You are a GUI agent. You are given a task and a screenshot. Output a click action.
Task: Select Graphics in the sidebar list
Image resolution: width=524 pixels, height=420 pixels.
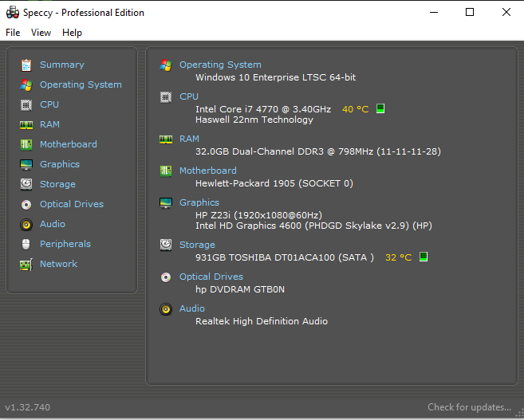(x=60, y=164)
